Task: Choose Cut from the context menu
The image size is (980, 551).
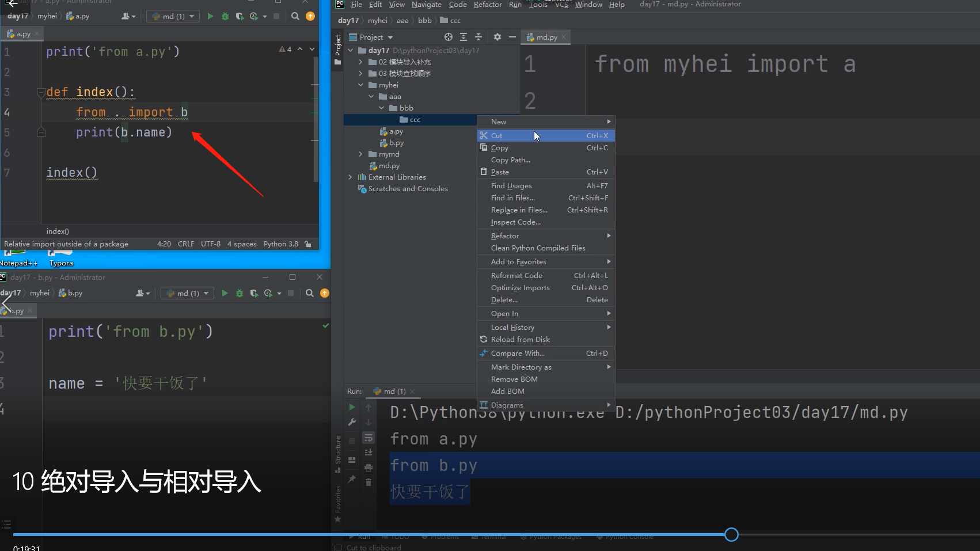Action: pos(546,135)
